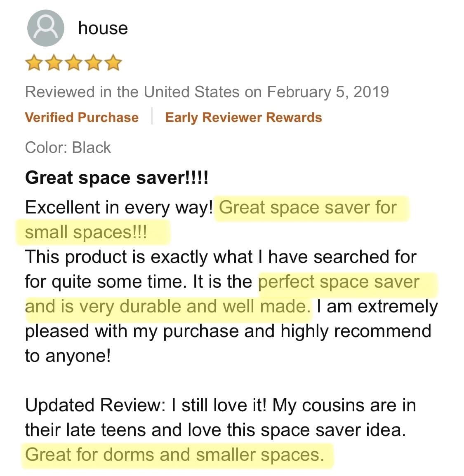The height and width of the screenshot is (476, 464).
Task: Click highlighted 'very durable and well made' text
Action: coord(194,307)
